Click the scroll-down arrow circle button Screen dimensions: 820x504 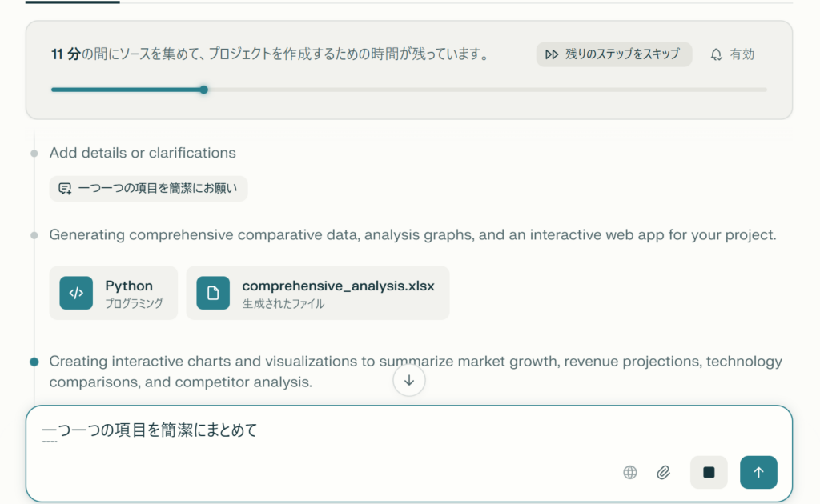[409, 380]
